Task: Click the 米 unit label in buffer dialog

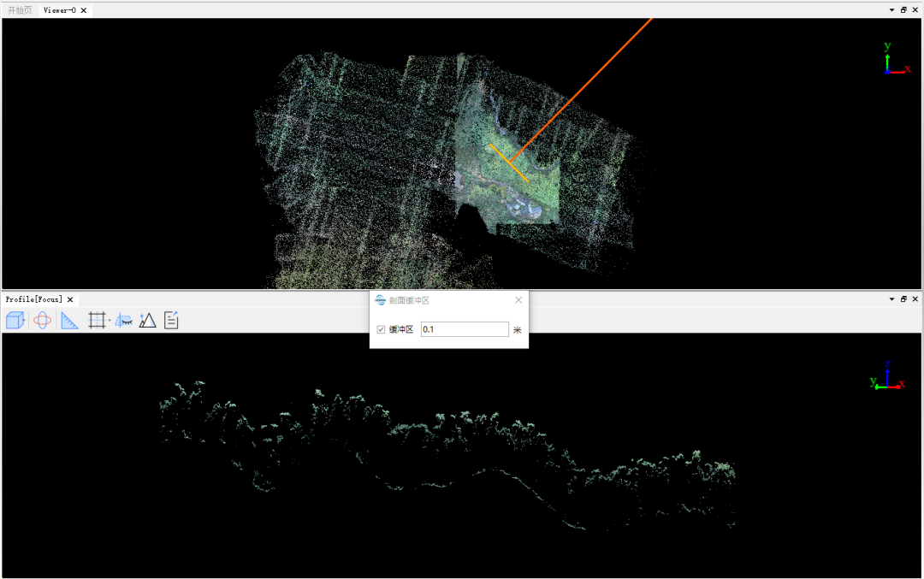Action: coord(518,330)
